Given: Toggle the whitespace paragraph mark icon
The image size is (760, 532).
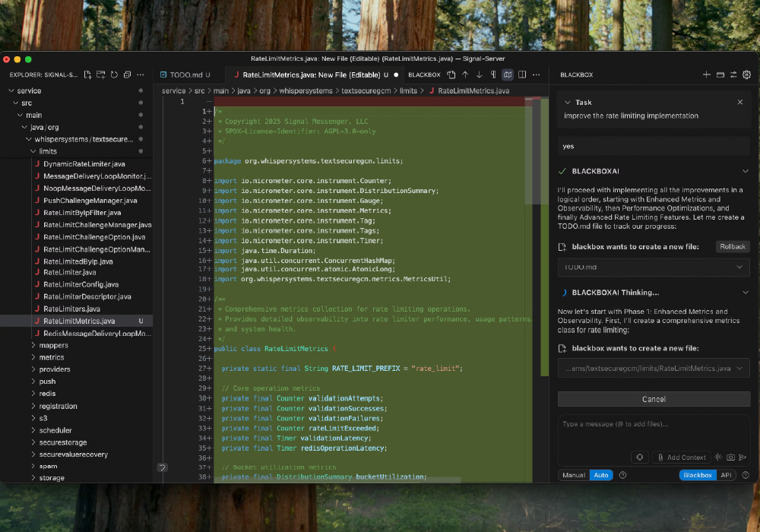Looking at the screenshot, I should pos(493,74).
